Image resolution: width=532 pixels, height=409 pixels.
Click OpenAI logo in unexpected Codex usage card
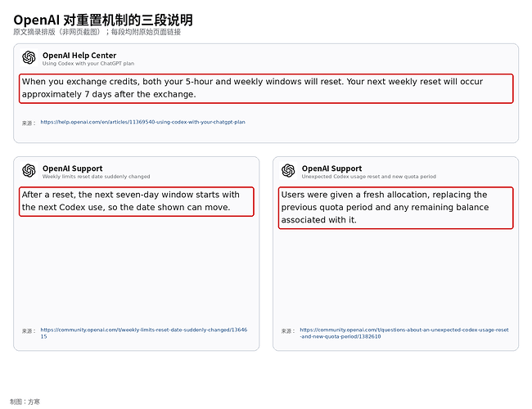(288, 170)
